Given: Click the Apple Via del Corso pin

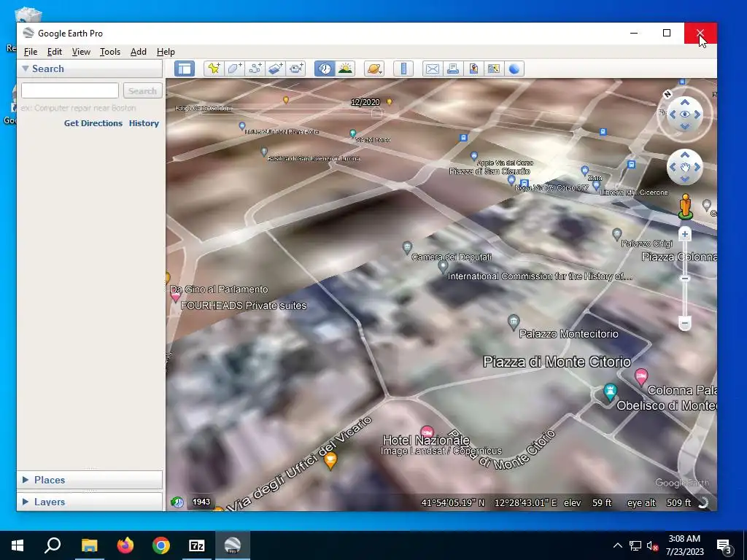Looking at the screenshot, I should coord(473,156).
